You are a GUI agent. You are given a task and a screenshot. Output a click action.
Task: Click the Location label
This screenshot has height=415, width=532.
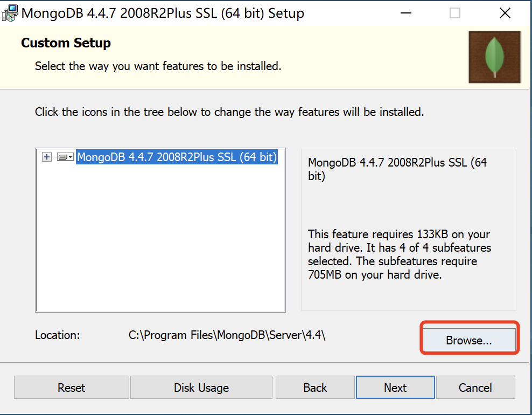coord(57,335)
